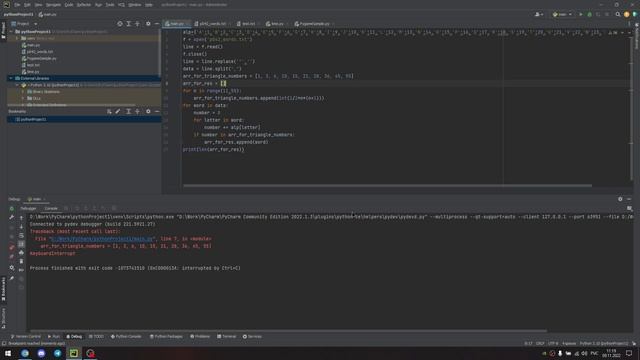
Task: Click the print icon in console toolbar
Action: [21, 253]
